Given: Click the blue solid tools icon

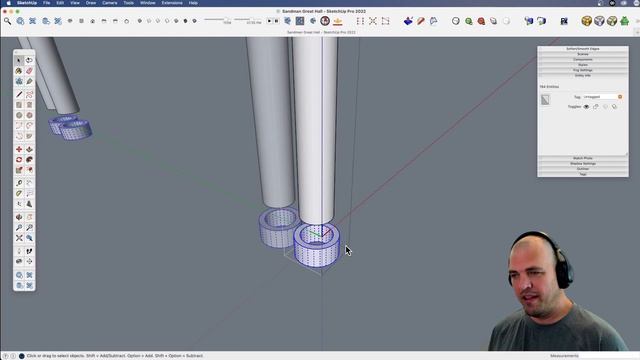Looking at the screenshot, I should (x=408, y=21).
